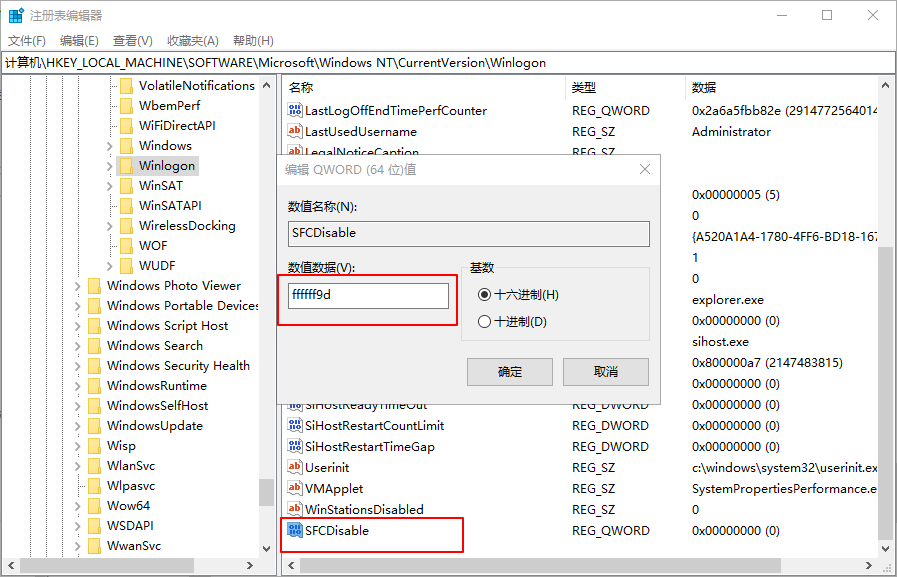
Task: Expand the Windows Search tree node
Action: tap(77, 346)
